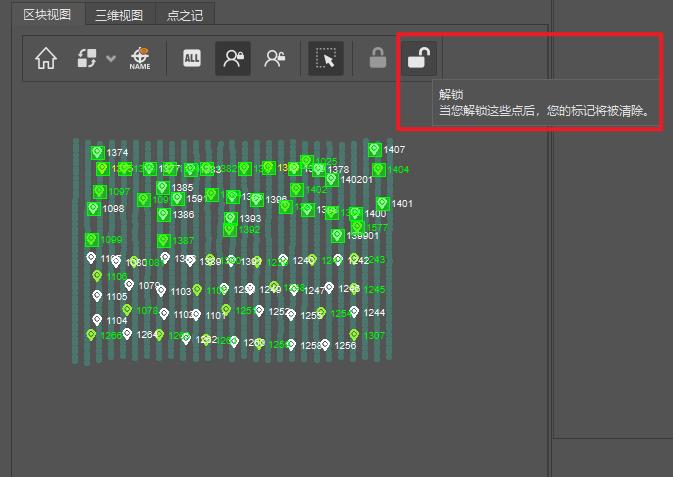Click the open padlock unlock icon
Viewport: 673px width, 477px height.
(x=419, y=58)
